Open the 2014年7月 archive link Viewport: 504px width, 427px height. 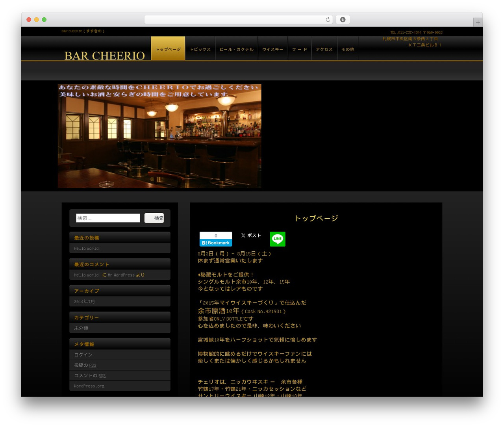84,301
